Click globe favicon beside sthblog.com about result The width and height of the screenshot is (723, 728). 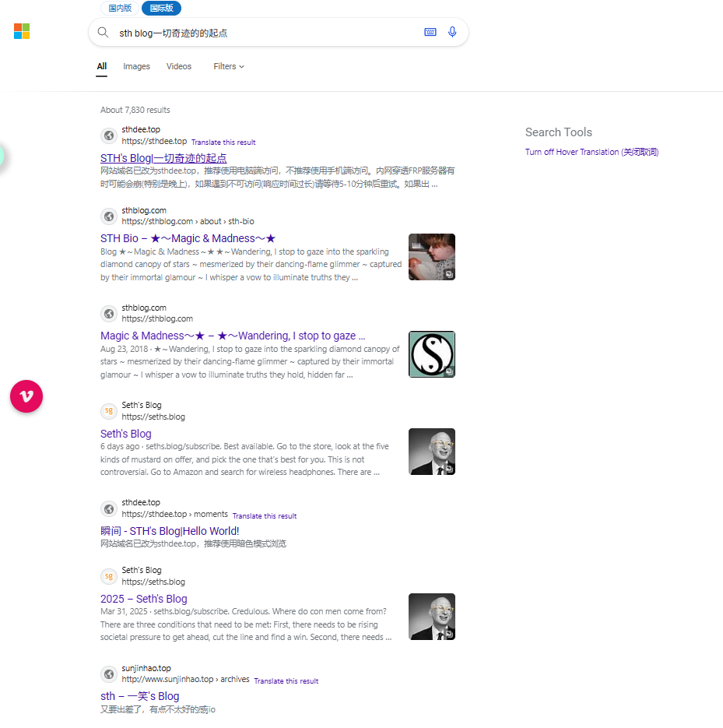pyautogui.click(x=109, y=216)
